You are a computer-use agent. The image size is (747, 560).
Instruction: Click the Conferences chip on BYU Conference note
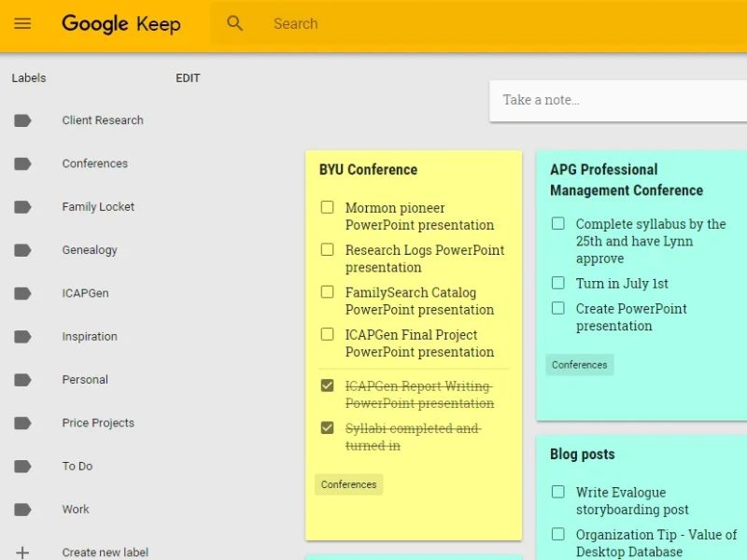[x=348, y=484]
